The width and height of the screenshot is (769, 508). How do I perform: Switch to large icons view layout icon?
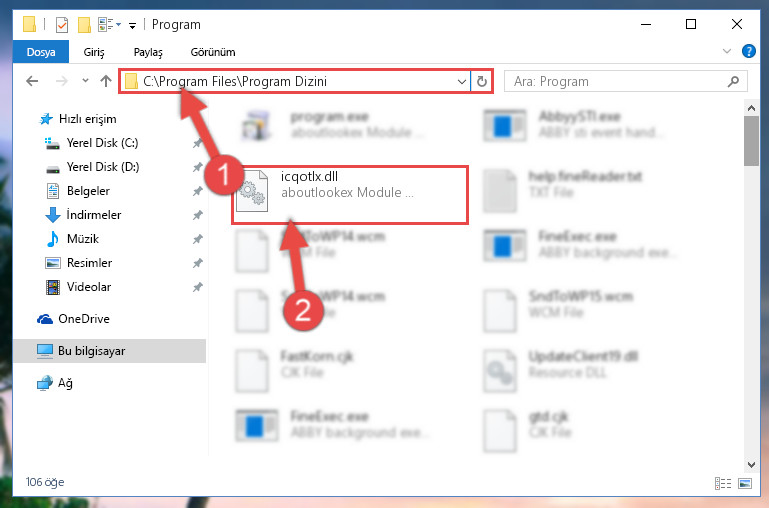744,483
